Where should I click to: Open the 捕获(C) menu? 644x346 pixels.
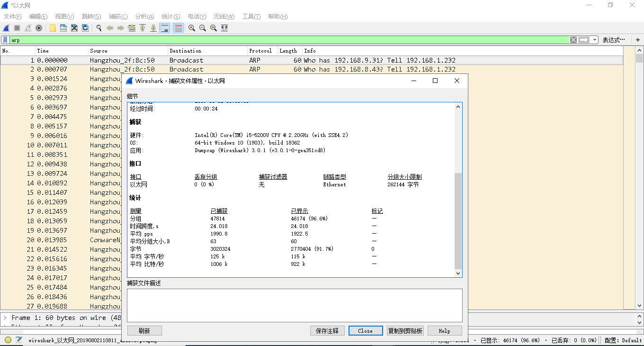118,17
